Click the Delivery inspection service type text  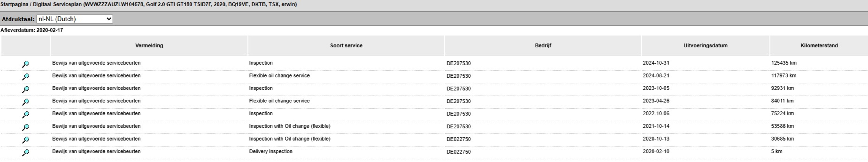pyautogui.click(x=271, y=151)
